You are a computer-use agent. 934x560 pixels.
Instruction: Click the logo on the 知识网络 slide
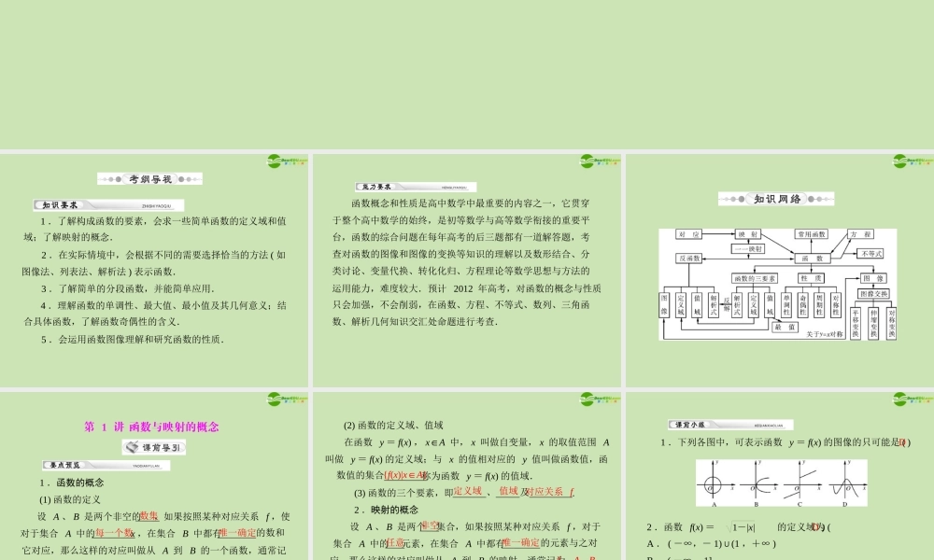click(x=913, y=161)
